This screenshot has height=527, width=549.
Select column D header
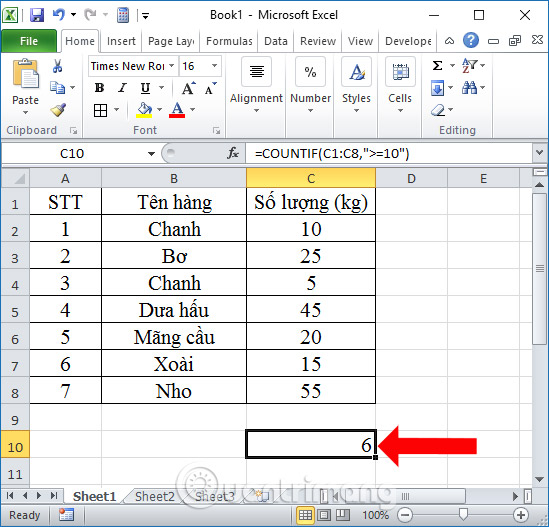click(411, 179)
